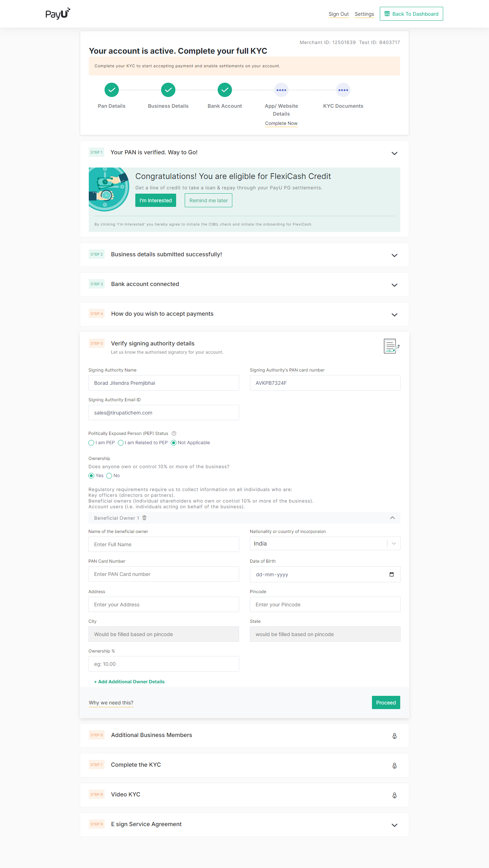Collapse the Beneficial Owner 1 panel

pyautogui.click(x=392, y=518)
